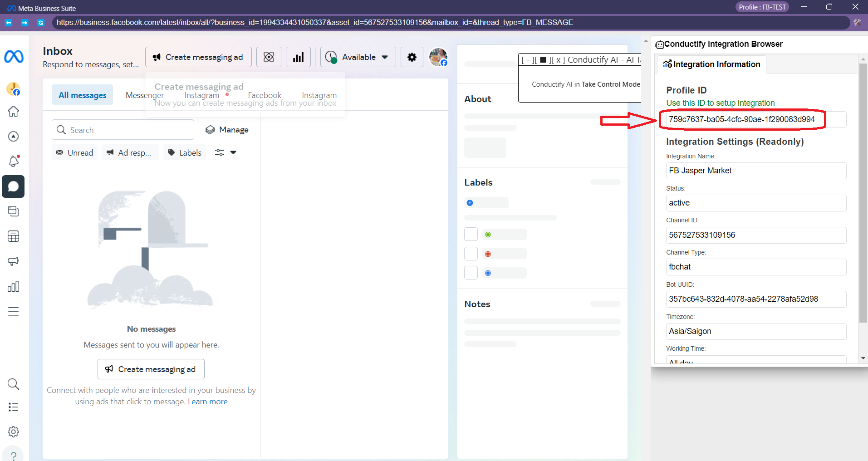The width and height of the screenshot is (868, 461).
Task: Click the Home icon in left sidebar
Action: pyautogui.click(x=13, y=111)
